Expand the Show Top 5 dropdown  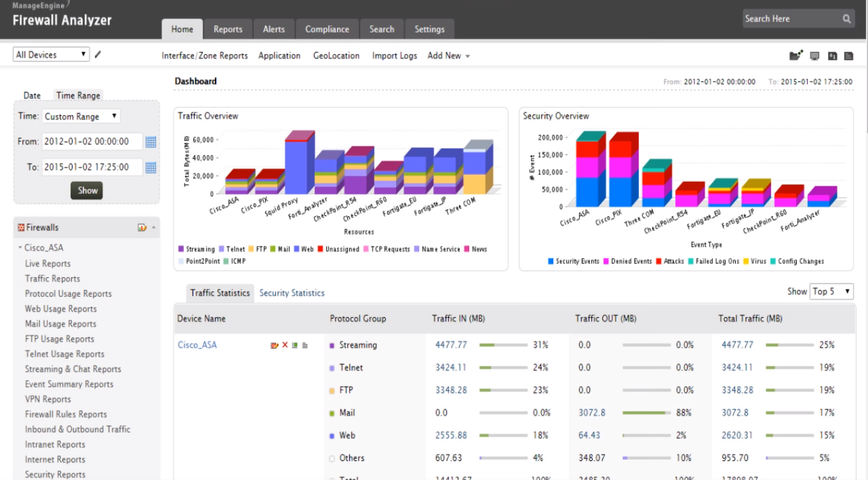click(x=831, y=291)
